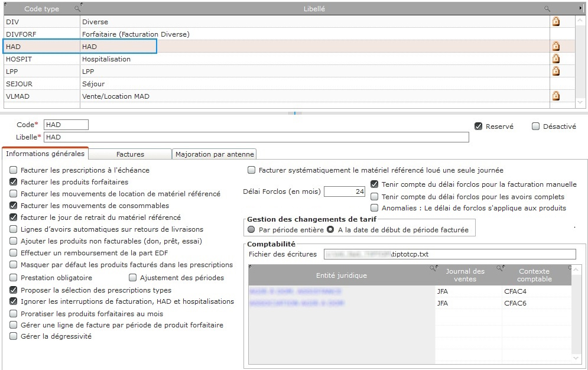The width and height of the screenshot is (588, 370).
Task: Open search in the Entité juridique column header
Action: (433, 268)
